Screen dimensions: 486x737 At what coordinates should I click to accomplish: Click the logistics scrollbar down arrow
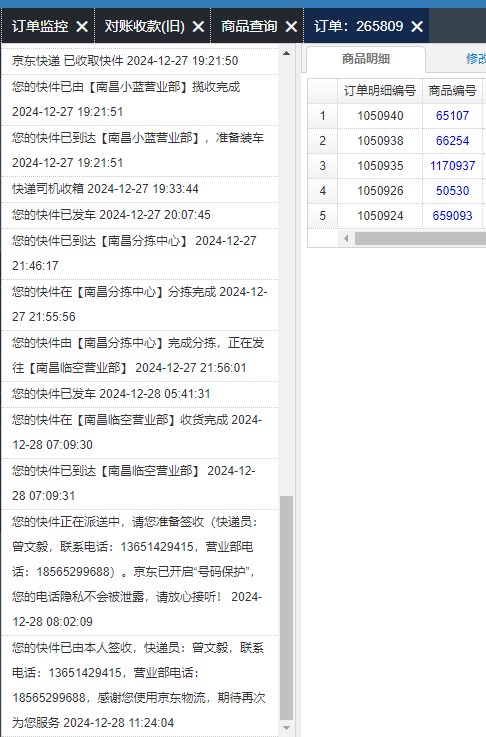[x=286, y=728]
